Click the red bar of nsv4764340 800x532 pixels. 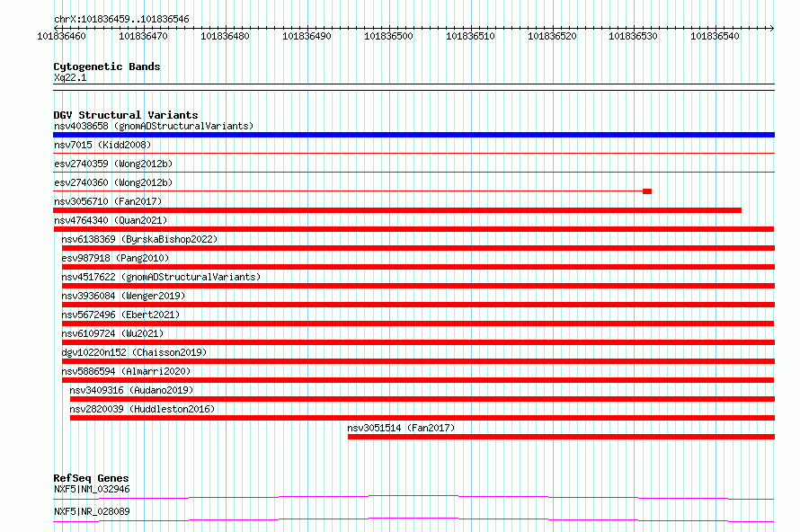(413, 229)
